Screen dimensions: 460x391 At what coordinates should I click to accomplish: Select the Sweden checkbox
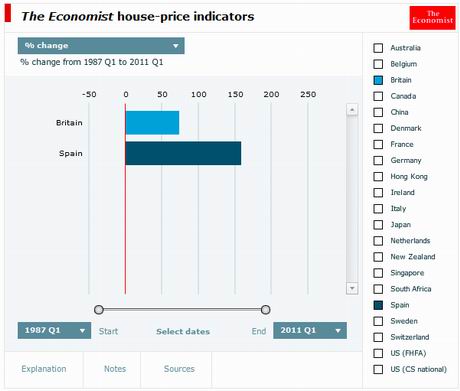click(x=378, y=321)
